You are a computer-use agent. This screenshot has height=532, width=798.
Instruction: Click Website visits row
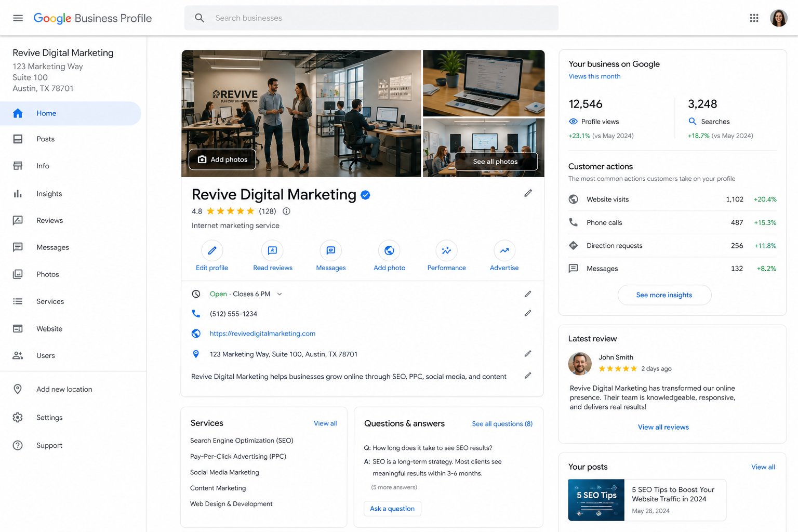coord(672,199)
